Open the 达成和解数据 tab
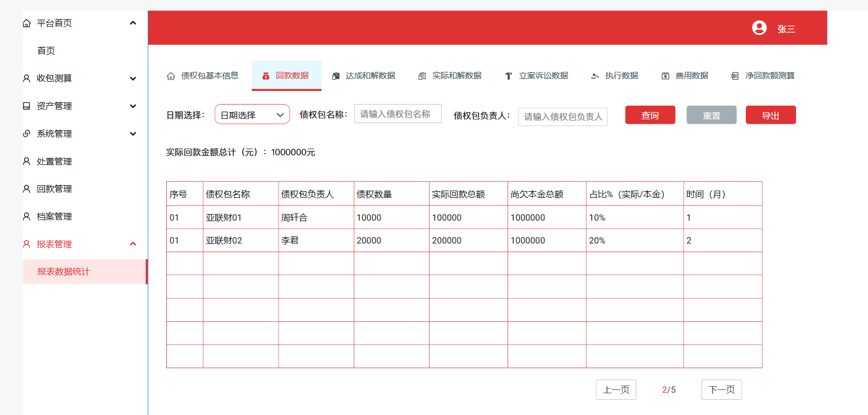 [x=364, y=76]
